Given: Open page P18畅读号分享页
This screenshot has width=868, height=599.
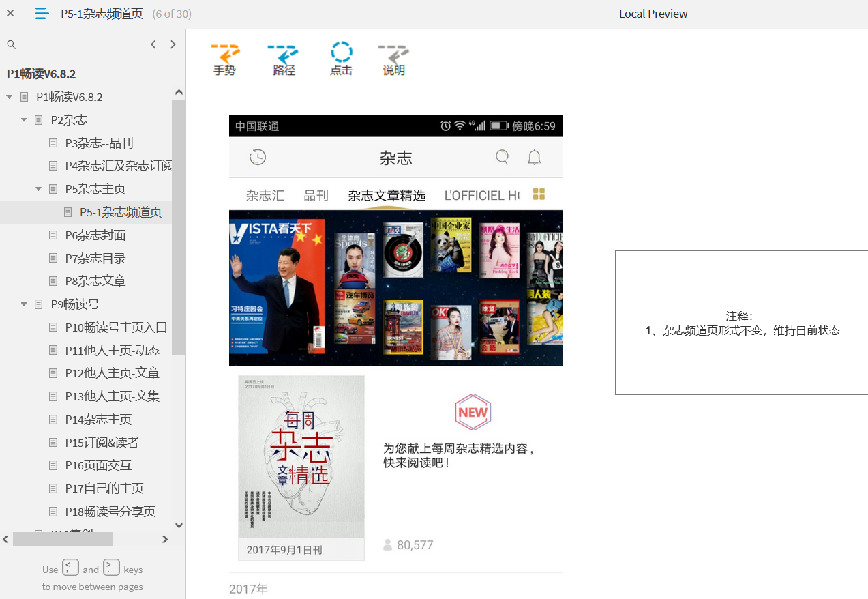Looking at the screenshot, I should click(x=110, y=512).
